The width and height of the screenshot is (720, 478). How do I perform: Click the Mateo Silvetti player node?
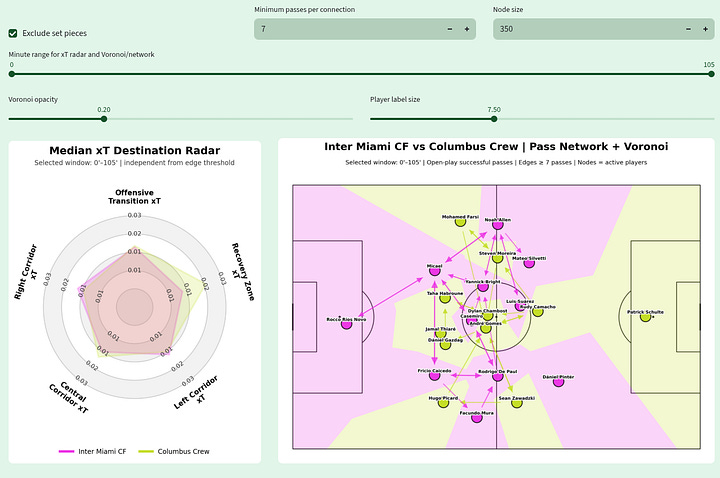tap(529, 263)
